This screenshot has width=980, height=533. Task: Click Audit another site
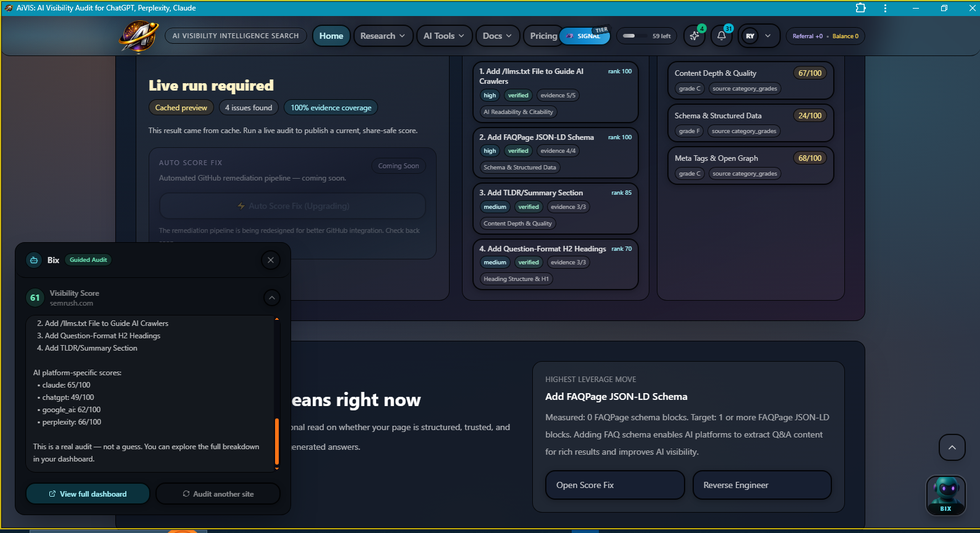coord(218,494)
